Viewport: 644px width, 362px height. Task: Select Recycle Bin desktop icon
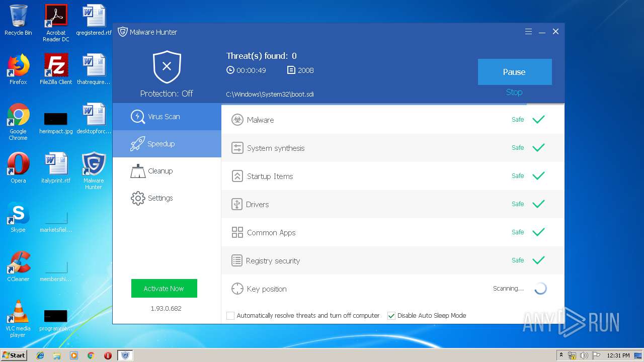coord(18,20)
